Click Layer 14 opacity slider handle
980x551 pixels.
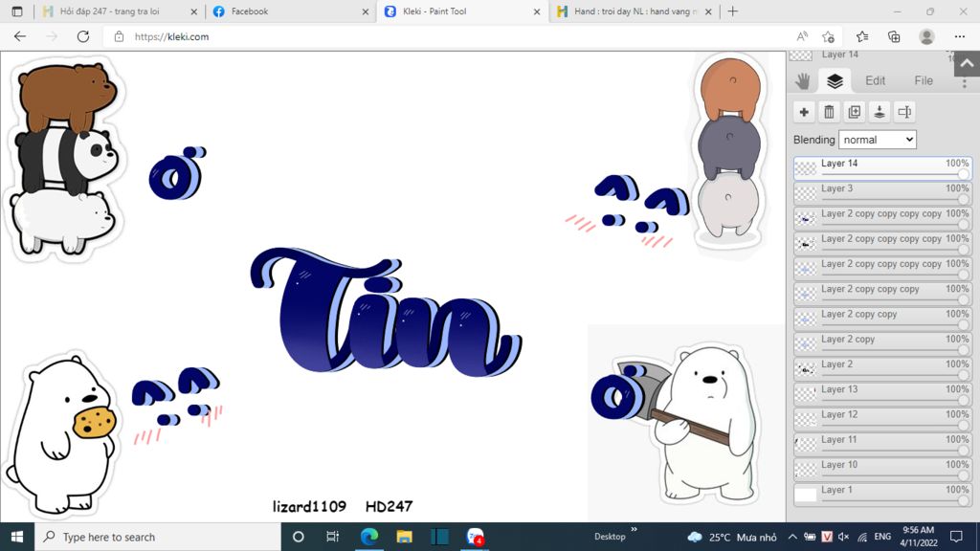tap(964, 175)
